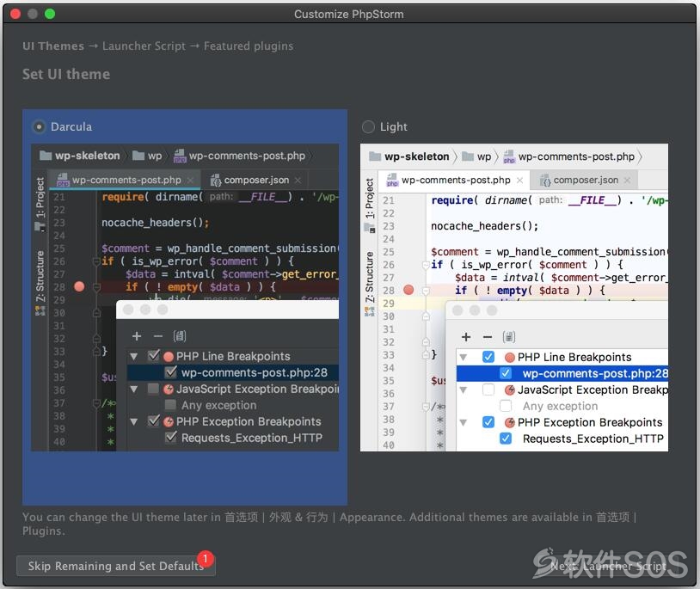
Task: Click the green maximize window button
Action: click(50, 14)
